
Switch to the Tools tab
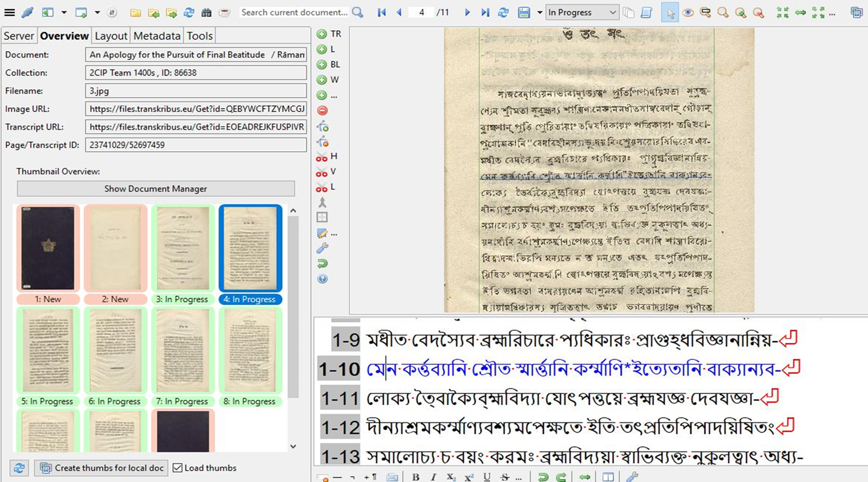tap(200, 36)
